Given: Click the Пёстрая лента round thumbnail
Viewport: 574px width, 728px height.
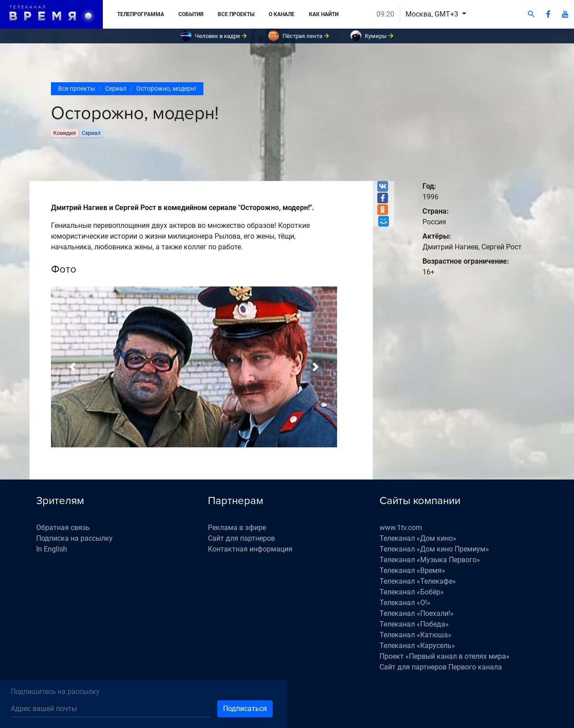Looking at the screenshot, I should coord(274,36).
